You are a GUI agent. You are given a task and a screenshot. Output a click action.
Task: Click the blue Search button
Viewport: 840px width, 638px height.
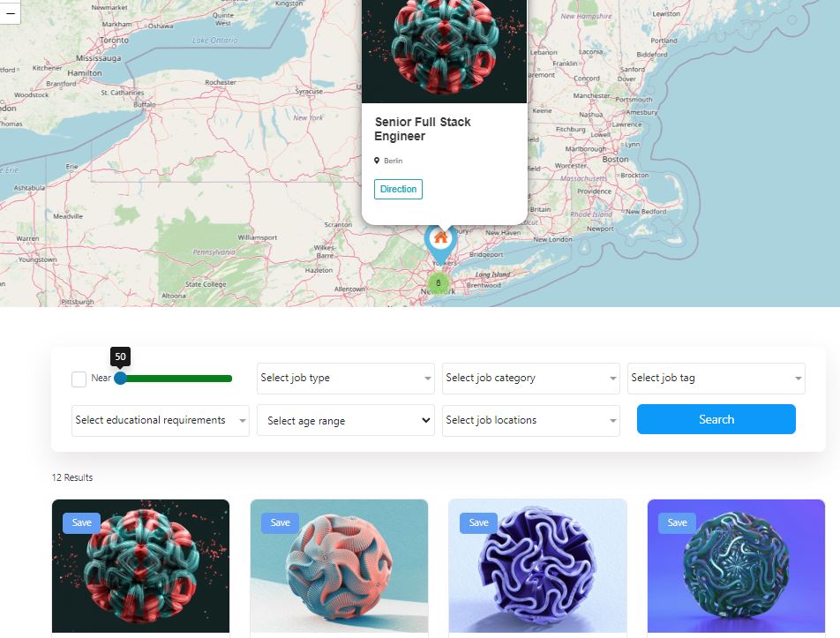716,419
